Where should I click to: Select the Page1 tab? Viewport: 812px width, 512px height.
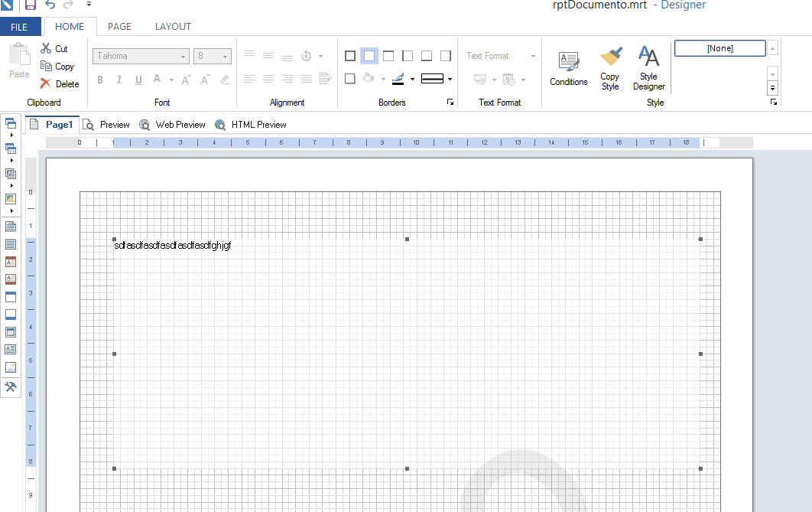(52, 125)
